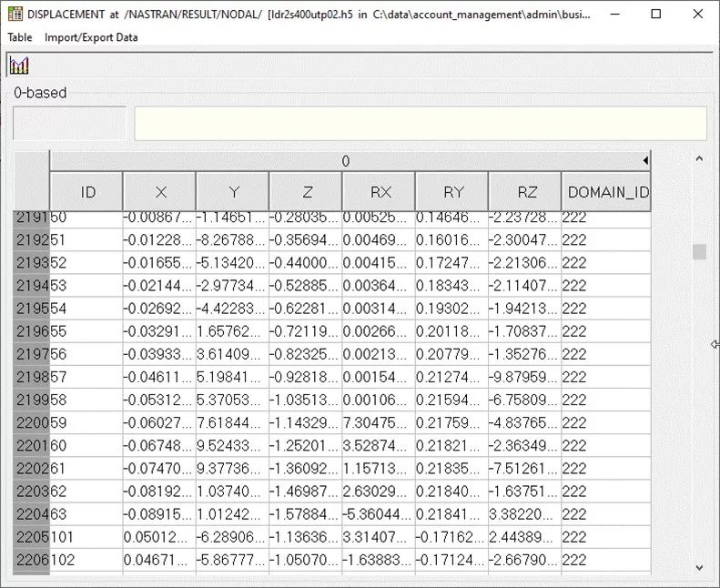
Task: Select the RZ column header
Action: click(x=525, y=192)
